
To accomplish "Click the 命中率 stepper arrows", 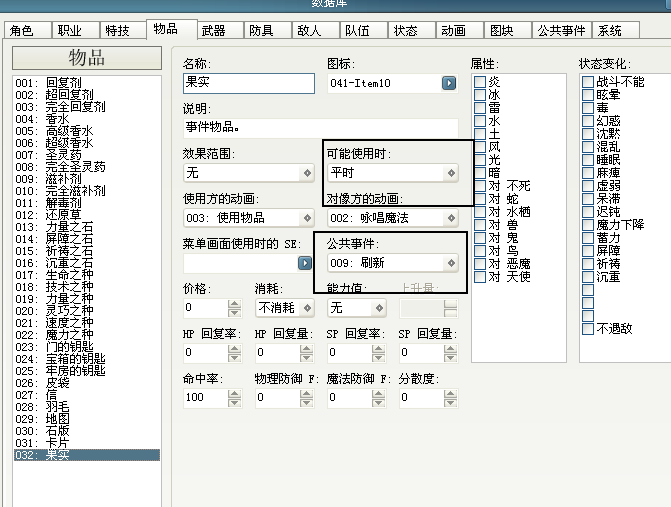I will pyautogui.click(x=234, y=397).
